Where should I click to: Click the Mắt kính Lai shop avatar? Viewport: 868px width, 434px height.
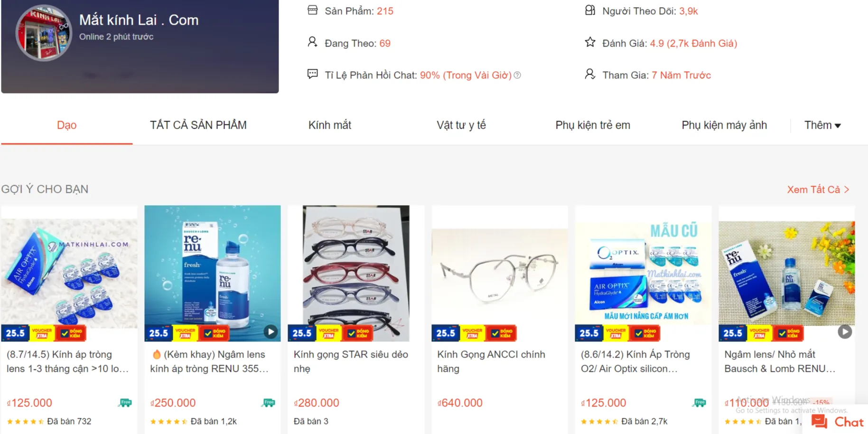(x=44, y=33)
